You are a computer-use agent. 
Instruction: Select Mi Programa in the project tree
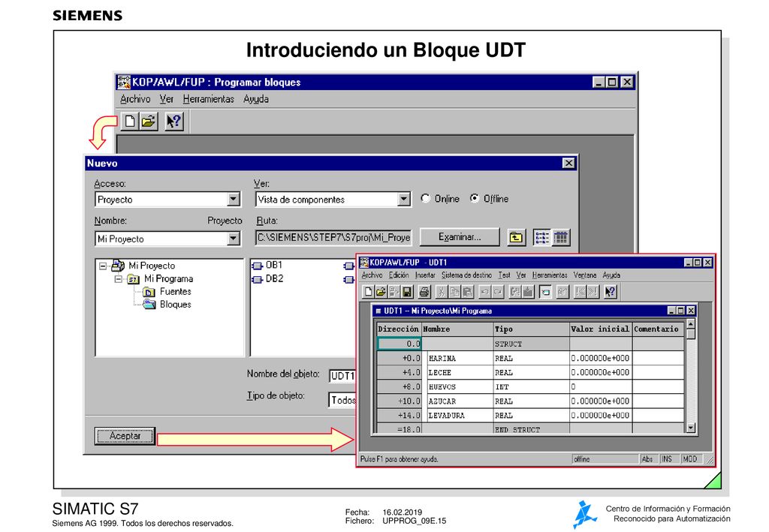point(168,278)
